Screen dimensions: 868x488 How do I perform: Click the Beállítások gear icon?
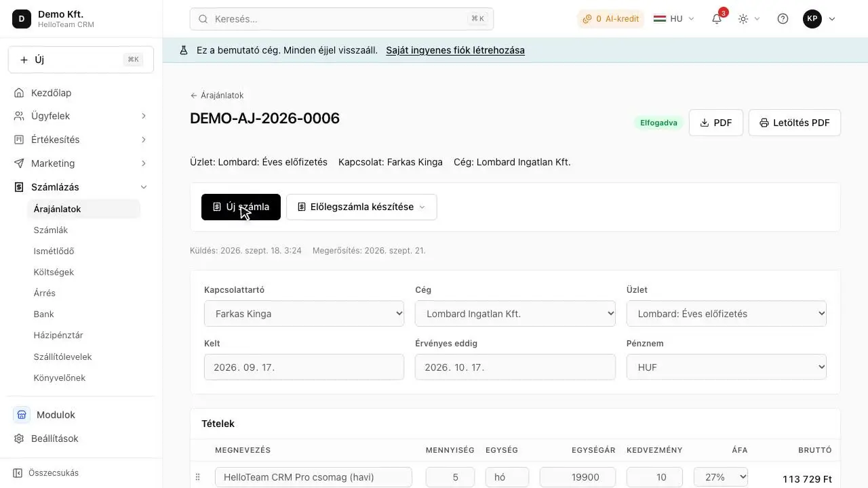coord(19,439)
